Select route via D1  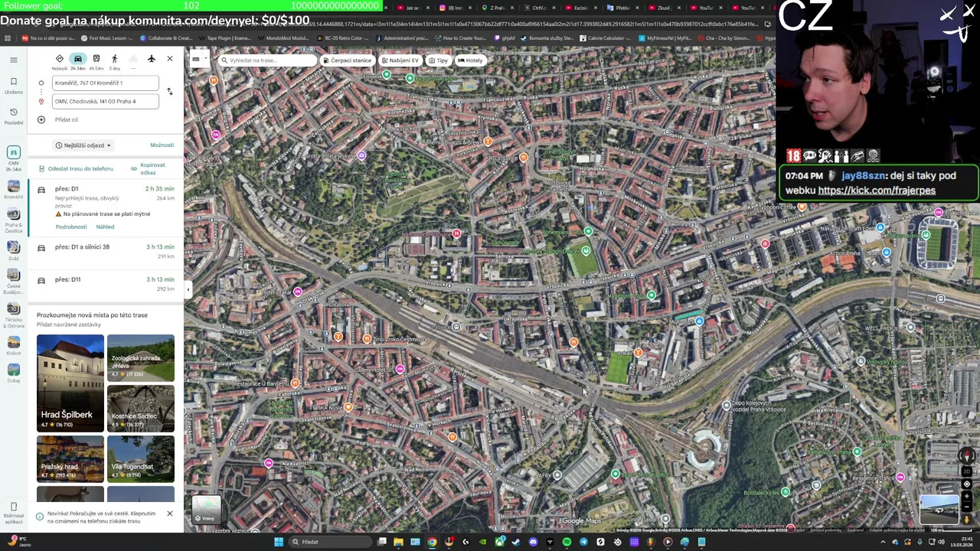[106, 207]
